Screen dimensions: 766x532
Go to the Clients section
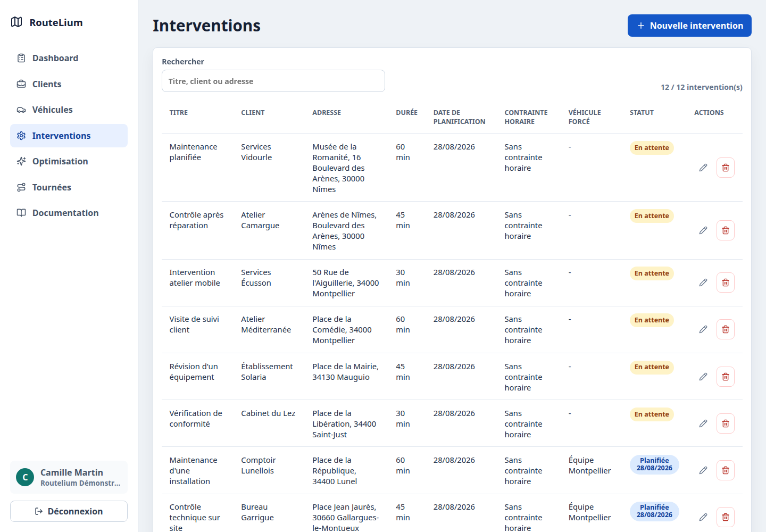(x=69, y=84)
